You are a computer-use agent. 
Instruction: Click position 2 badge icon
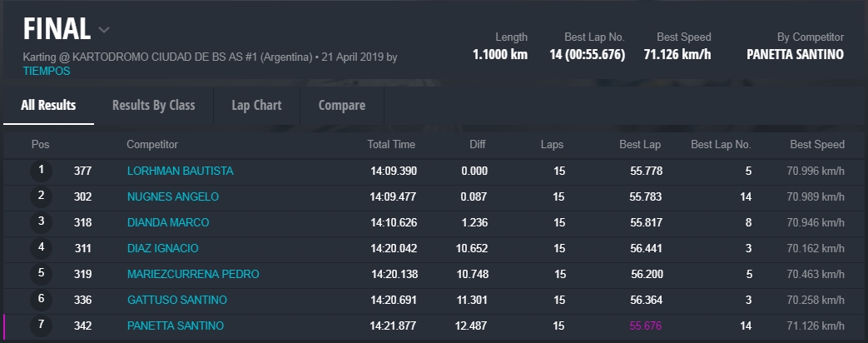pos(41,196)
